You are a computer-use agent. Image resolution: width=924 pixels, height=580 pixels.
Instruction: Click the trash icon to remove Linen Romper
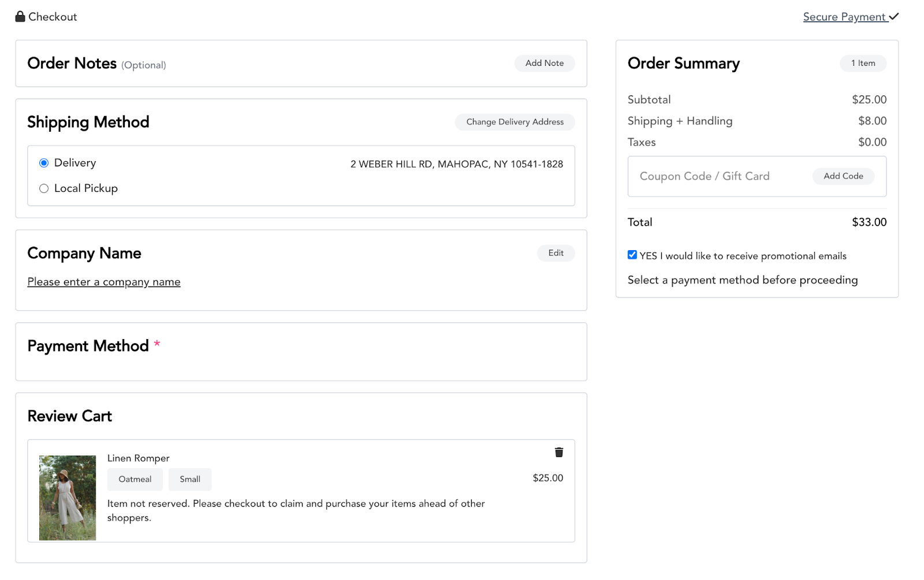[x=558, y=452]
